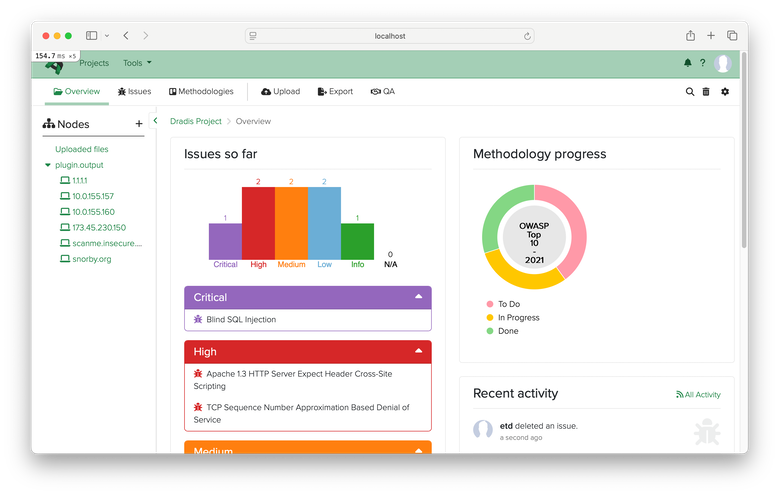Toggle Safari sidebar icon
Screen dimensions: 780x495
click(x=92, y=35)
